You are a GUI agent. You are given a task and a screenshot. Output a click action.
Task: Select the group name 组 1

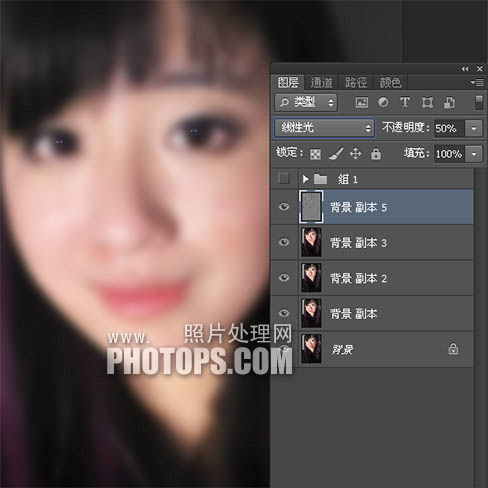click(x=348, y=179)
